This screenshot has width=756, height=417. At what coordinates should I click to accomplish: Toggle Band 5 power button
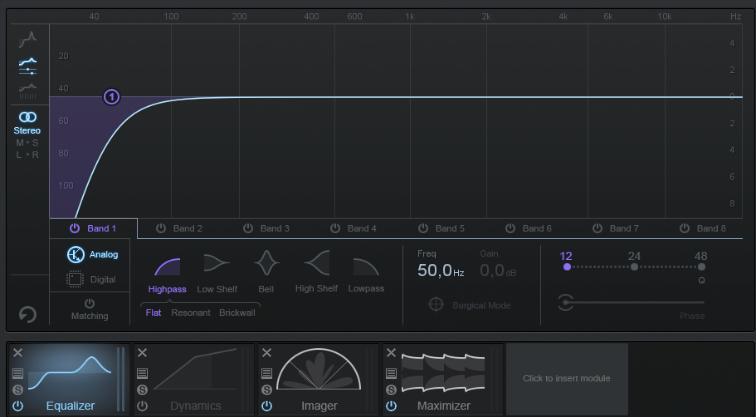pos(423,228)
